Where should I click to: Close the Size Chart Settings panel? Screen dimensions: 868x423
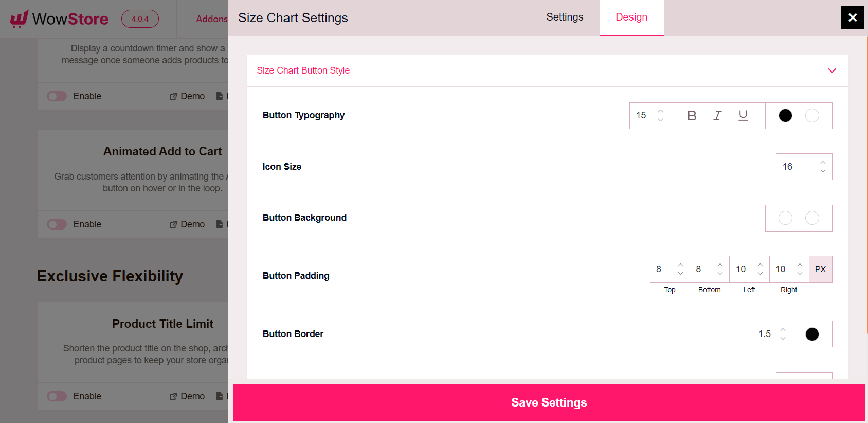click(853, 17)
